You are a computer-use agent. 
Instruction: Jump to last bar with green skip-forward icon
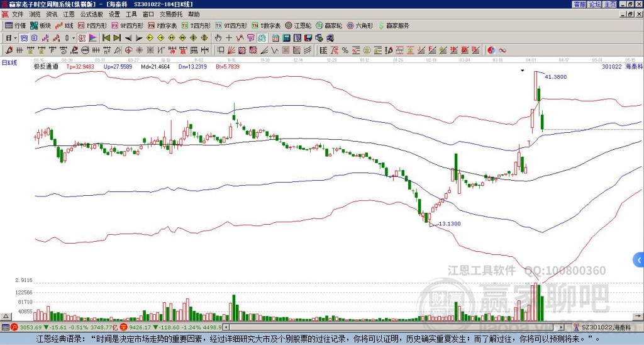click(117, 38)
